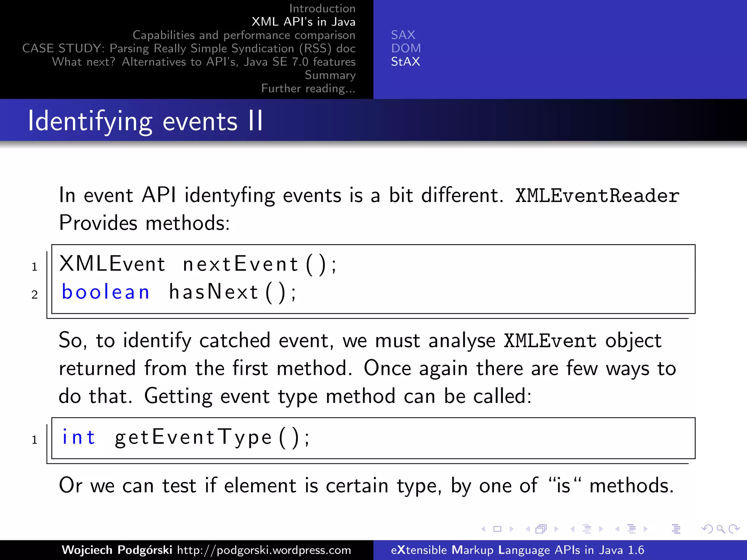Go to next subsection arrow icon
This screenshot has height=560, width=747.
601,529
